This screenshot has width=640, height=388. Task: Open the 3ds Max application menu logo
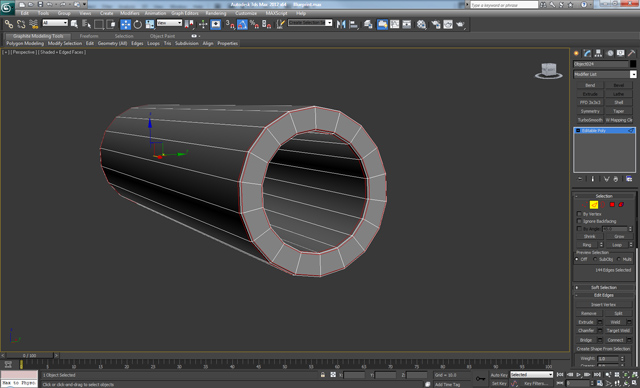tap(7, 8)
